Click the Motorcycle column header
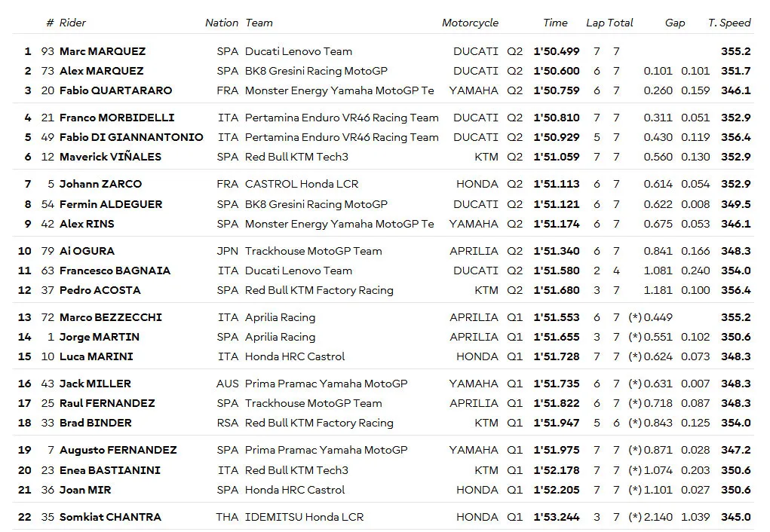The width and height of the screenshot is (770, 532). pyautogui.click(x=470, y=23)
